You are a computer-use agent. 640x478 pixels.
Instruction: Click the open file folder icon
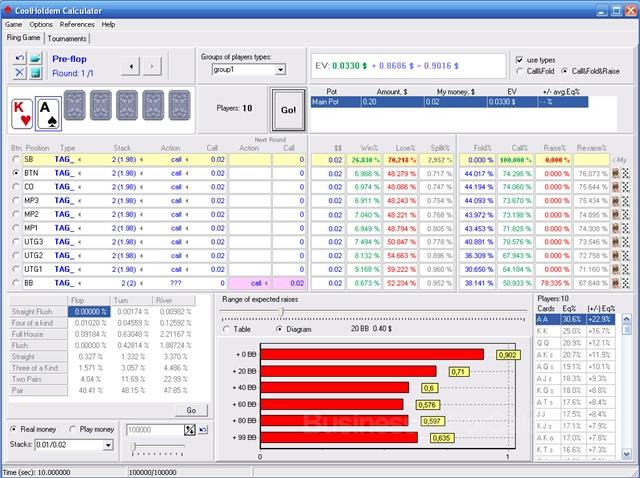(35, 59)
